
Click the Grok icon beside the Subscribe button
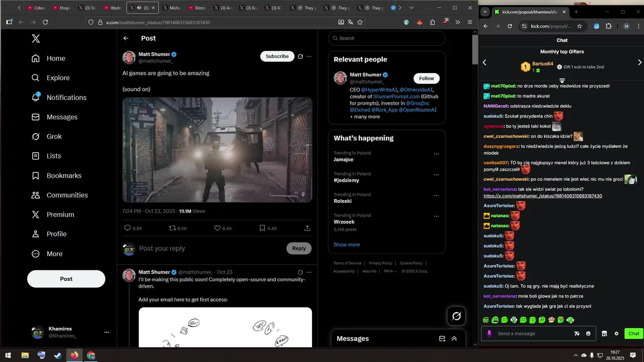click(300, 56)
